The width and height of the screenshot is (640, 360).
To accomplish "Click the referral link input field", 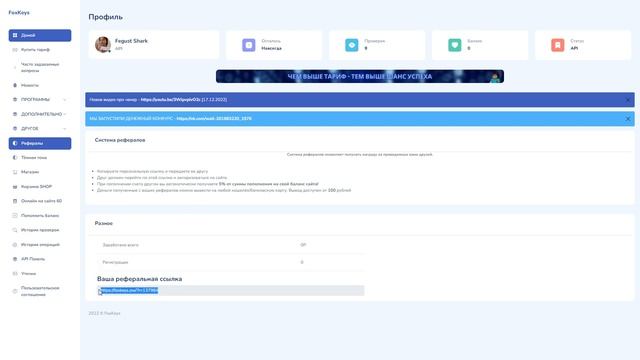I will (x=231, y=290).
